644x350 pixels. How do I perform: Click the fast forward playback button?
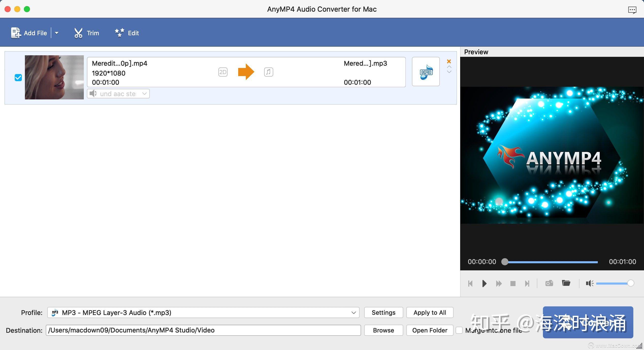click(499, 283)
